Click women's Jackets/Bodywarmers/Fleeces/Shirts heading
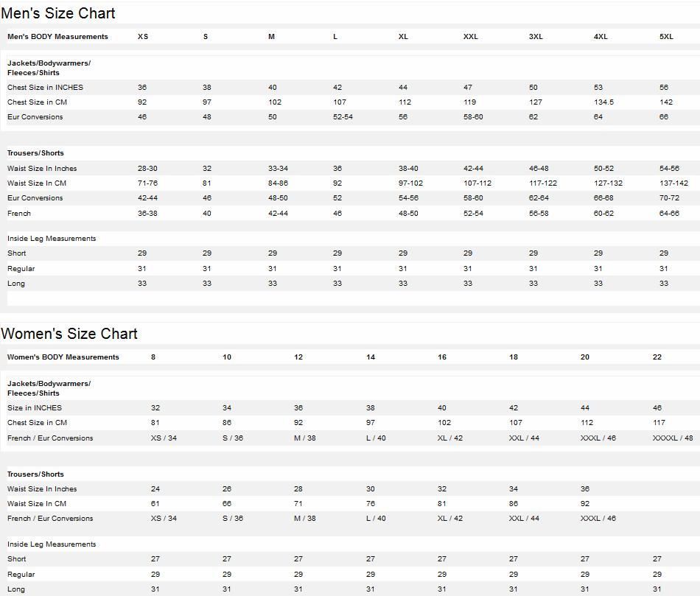Image resolution: width=700 pixels, height=596 pixels. pos(49,389)
